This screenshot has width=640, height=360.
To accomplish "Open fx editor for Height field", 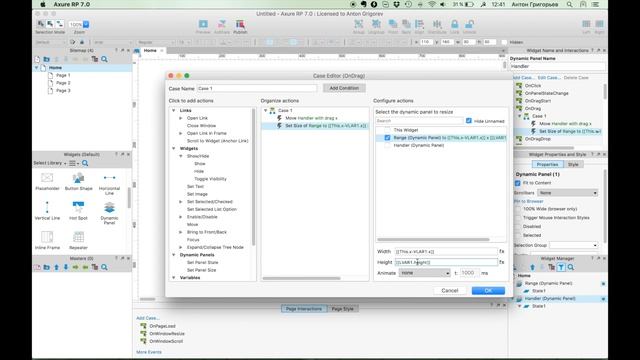I will 502,262.
